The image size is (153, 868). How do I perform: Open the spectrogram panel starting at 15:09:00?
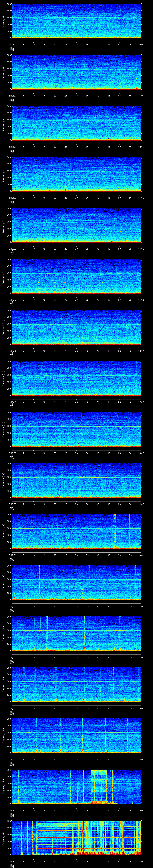[x=76, y=21]
